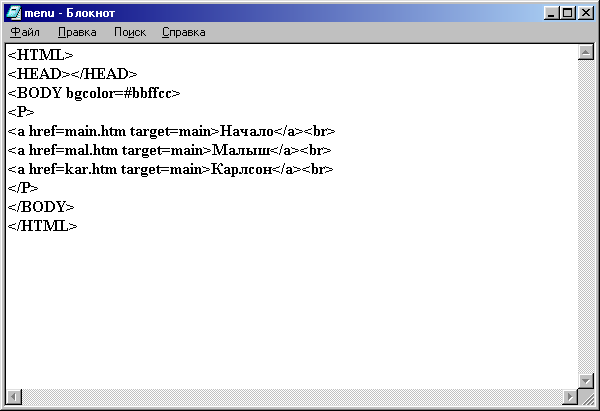Image resolution: width=600 pixels, height=411 pixels.
Task: Click the line with href=kar.htm
Action: pyautogui.click(x=171, y=169)
